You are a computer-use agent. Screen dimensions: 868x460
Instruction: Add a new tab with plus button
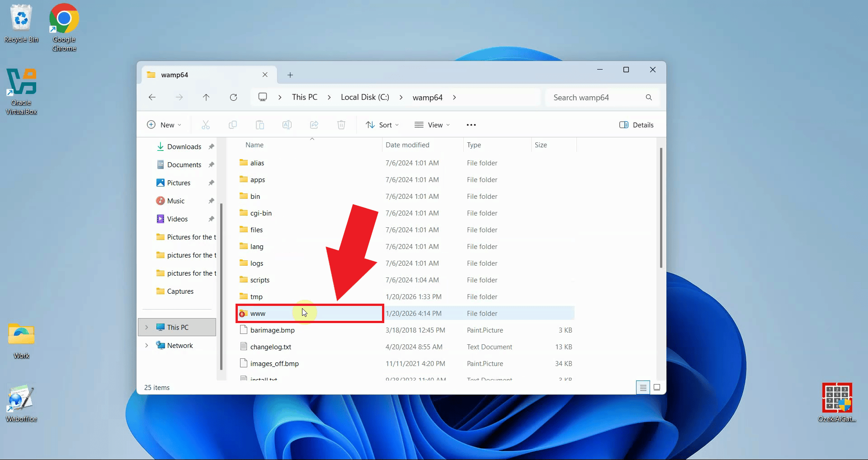290,75
